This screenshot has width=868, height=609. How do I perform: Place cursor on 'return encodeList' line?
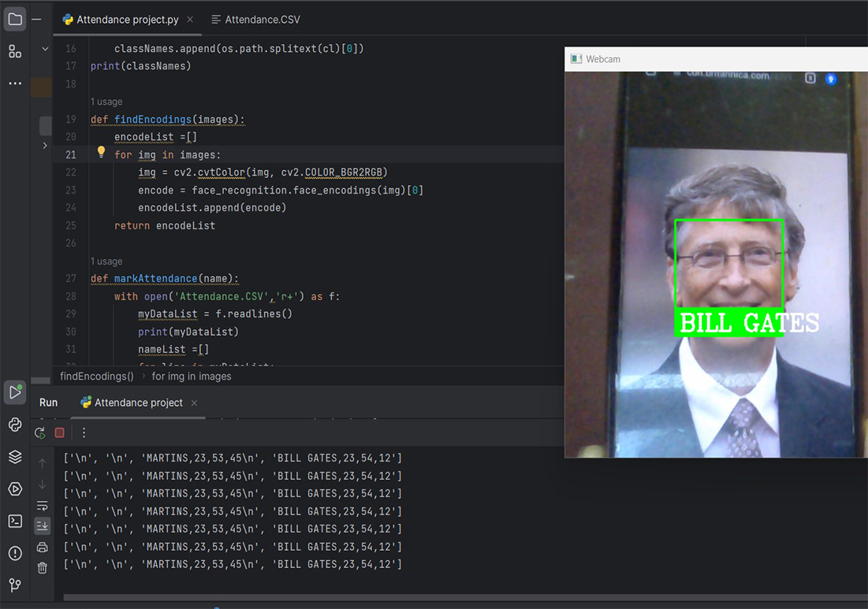coord(165,225)
